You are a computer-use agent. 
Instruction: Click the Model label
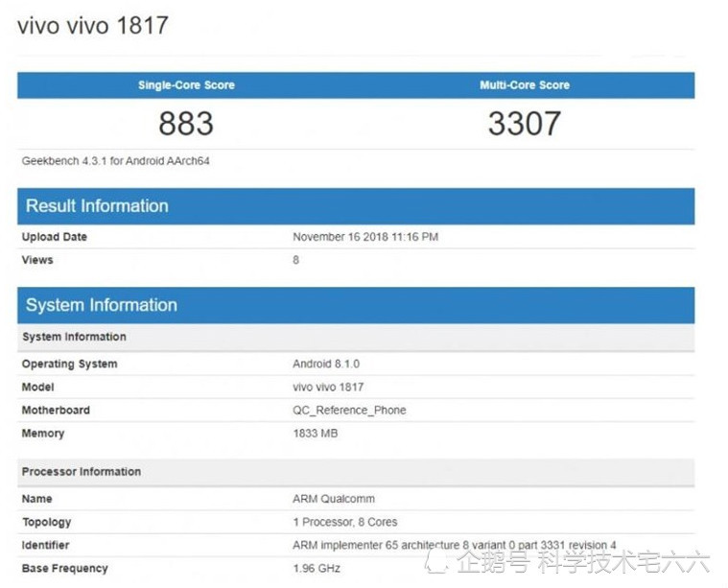click(38, 388)
